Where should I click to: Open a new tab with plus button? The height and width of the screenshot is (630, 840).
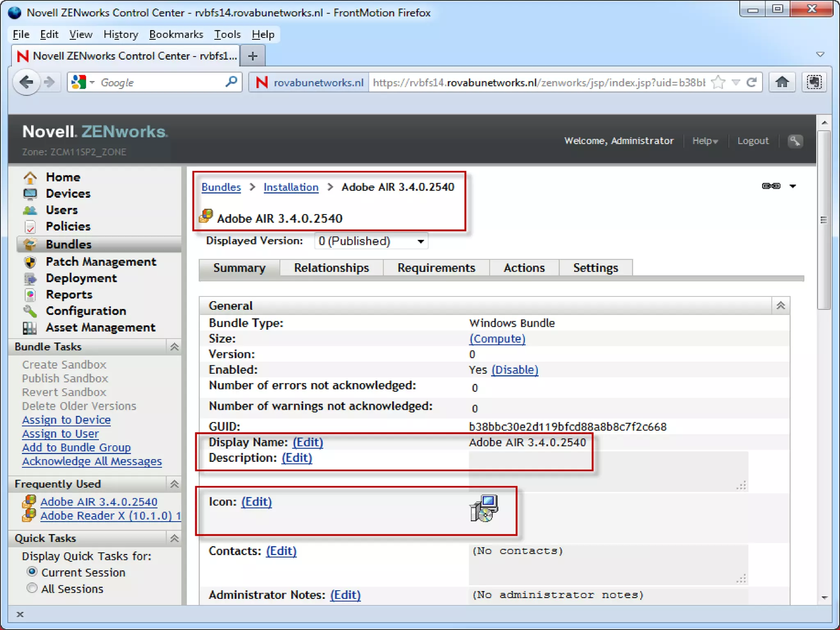pos(253,56)
